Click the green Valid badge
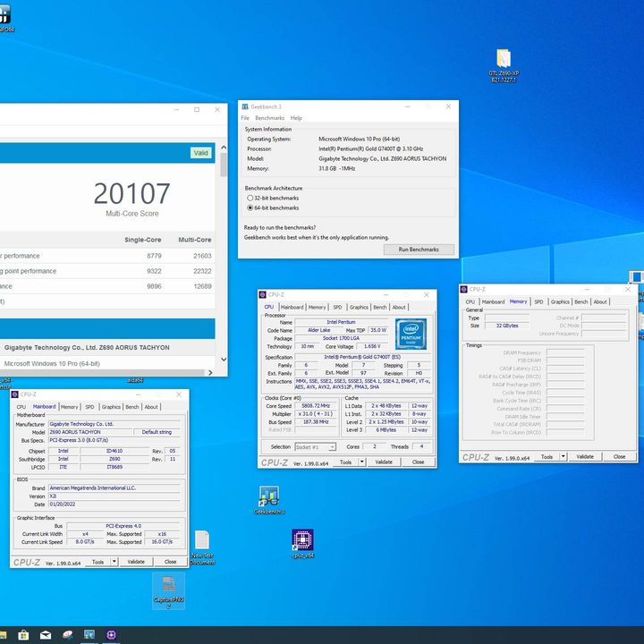Screen dimensions: 644x644 pyautogui.click(x=201, y=153)
